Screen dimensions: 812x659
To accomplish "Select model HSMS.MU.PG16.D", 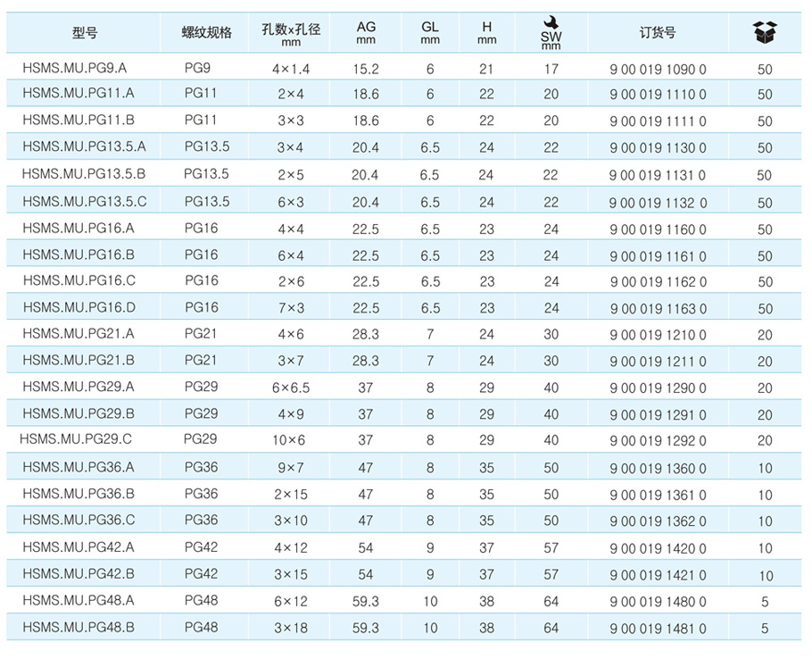I will [x=79, y=307].
